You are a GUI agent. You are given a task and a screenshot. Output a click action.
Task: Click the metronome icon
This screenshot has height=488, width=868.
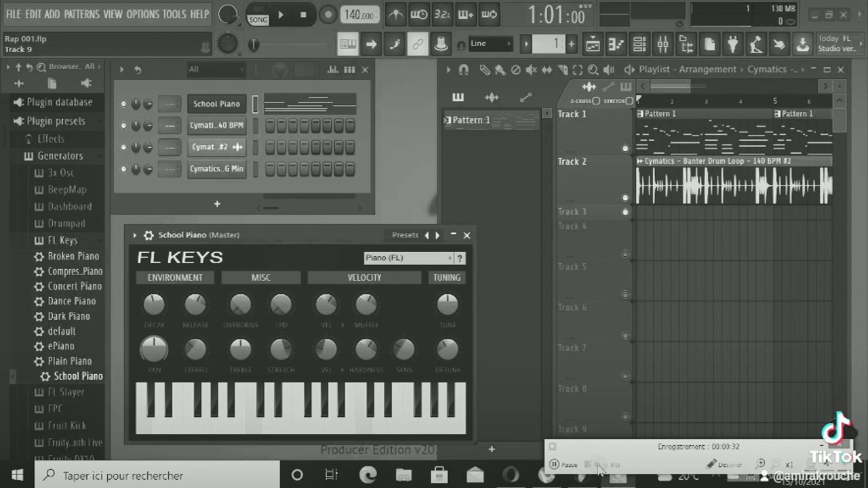point(397,14)
